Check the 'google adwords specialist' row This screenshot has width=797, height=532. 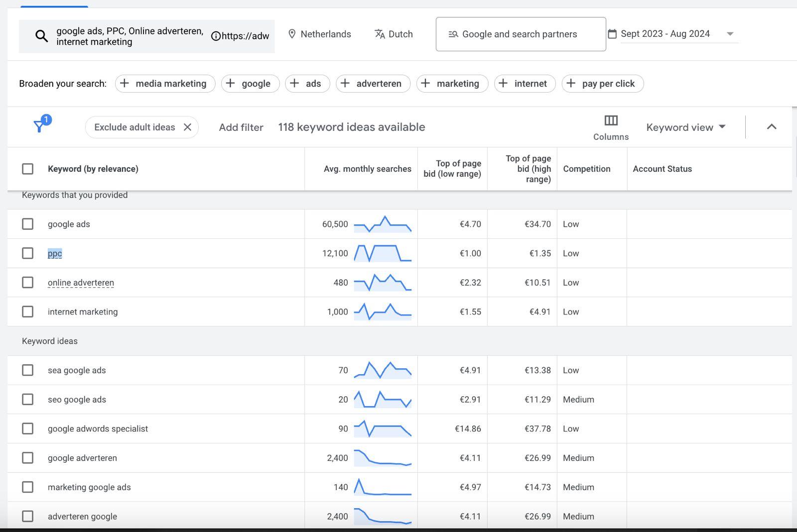tap(28, 428)
